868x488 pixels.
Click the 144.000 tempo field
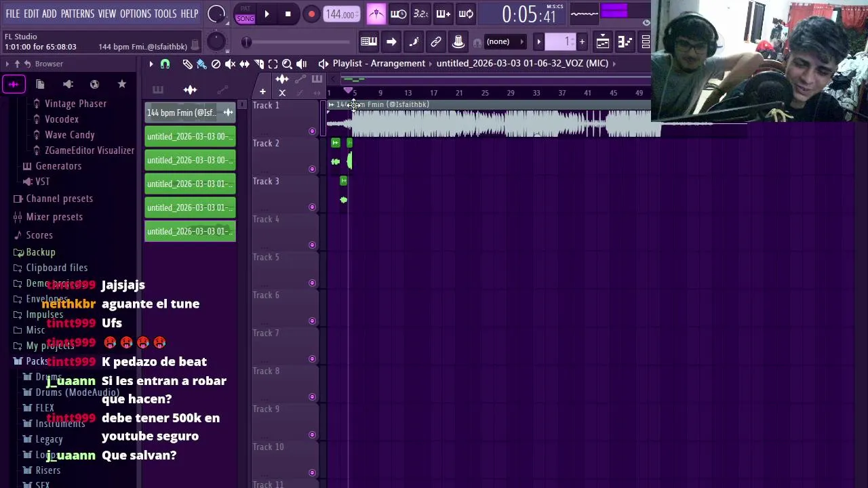[x=340, y=14]
